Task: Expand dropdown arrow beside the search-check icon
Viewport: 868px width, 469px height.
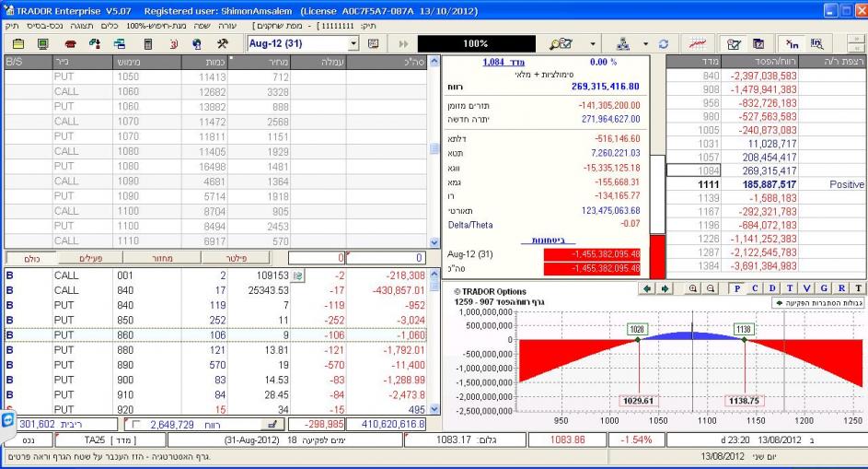Action: [594, 43]
